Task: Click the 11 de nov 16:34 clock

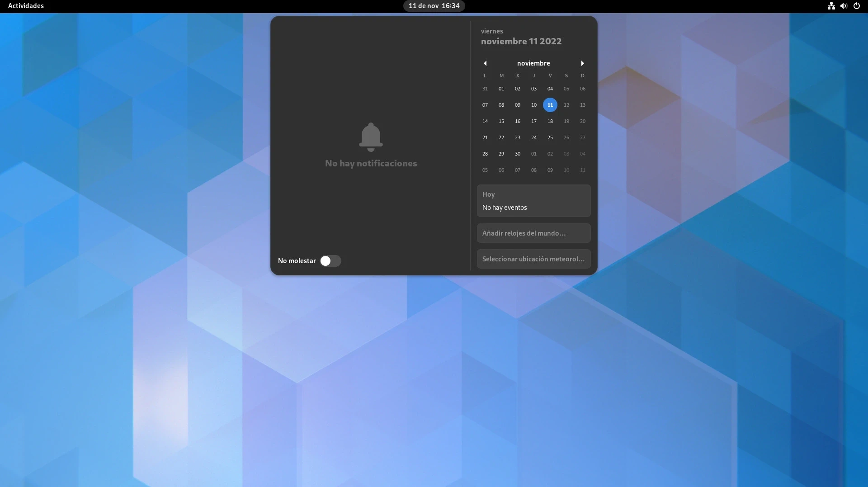Action: click(434, 6)
